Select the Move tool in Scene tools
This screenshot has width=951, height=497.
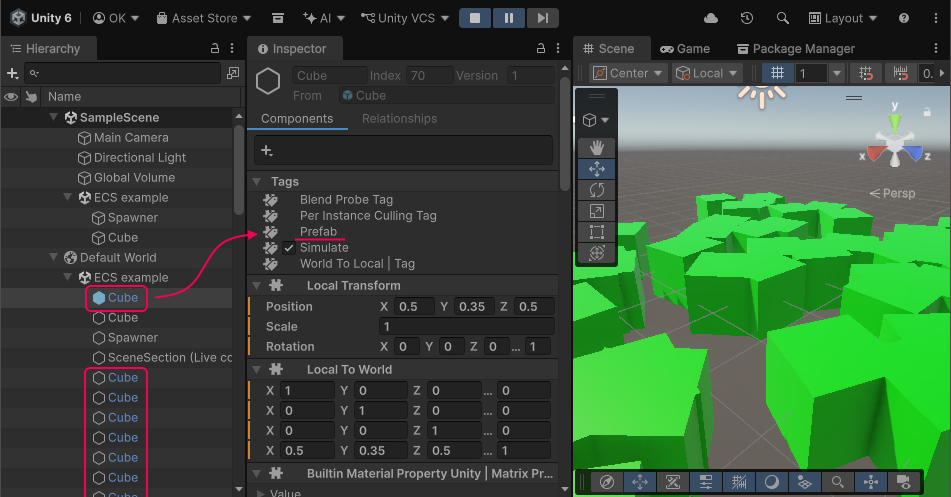pyautogui.click(x=597, y=169)
